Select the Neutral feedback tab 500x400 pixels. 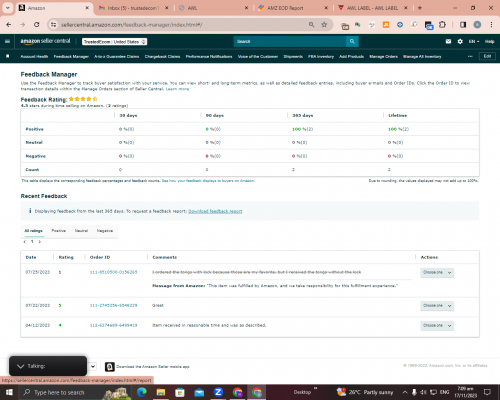coord(81,231)
